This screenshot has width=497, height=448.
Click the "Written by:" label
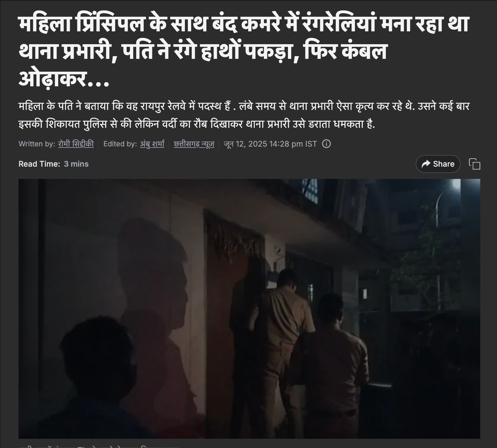(x=37, y=144)
